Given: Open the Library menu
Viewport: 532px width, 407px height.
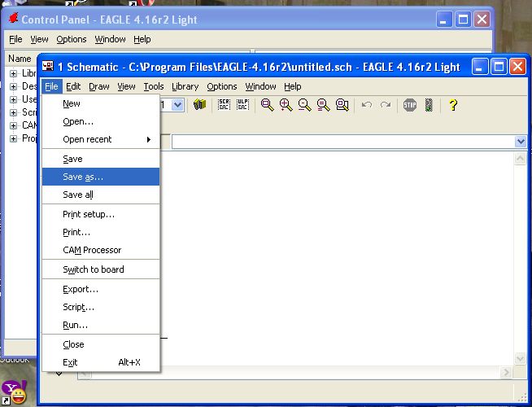Looking at the screenshot, I should coord(185,86).
